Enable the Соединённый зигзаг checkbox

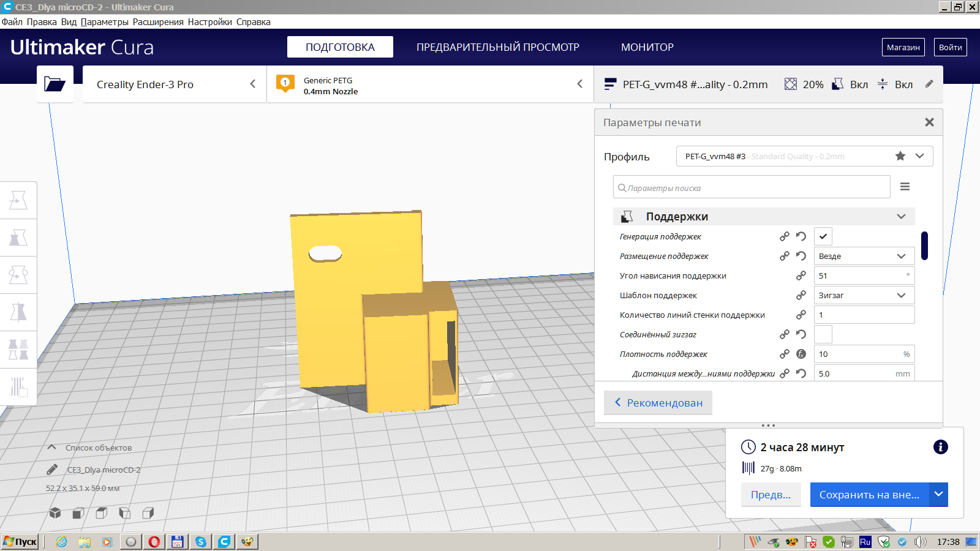[823, 334]
